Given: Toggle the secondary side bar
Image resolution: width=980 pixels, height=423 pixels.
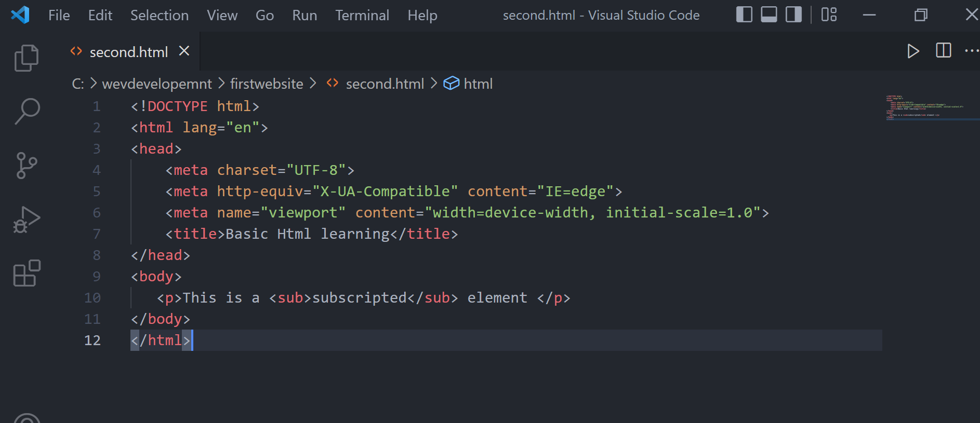Looking at the screenshot, I should [793, 15].
